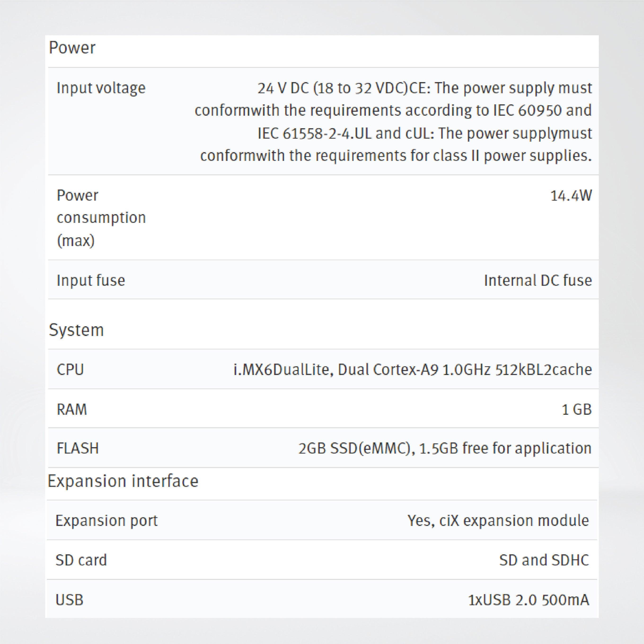Click the RAM row label
Viewport: 644px width, 644px height.
(72, 409)
